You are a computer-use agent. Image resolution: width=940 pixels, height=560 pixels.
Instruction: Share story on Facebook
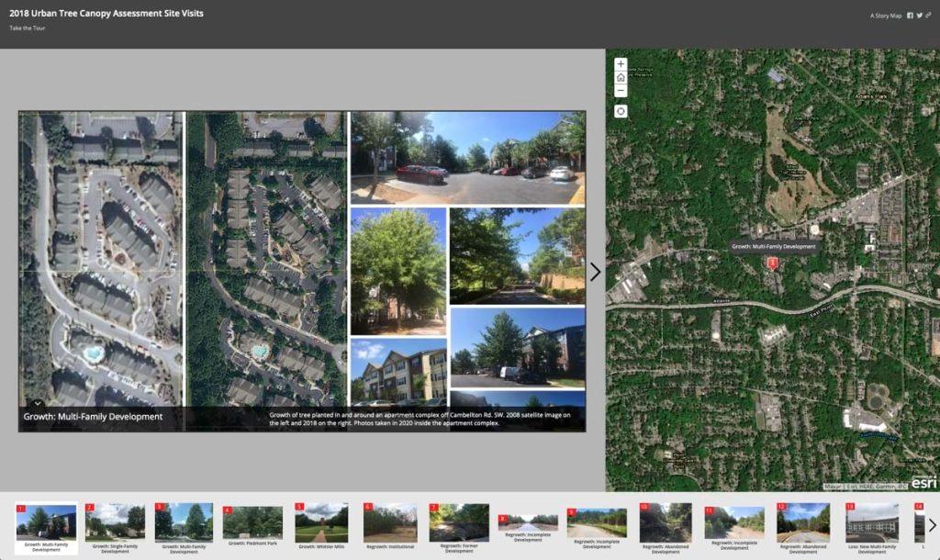tap(910, 16)
